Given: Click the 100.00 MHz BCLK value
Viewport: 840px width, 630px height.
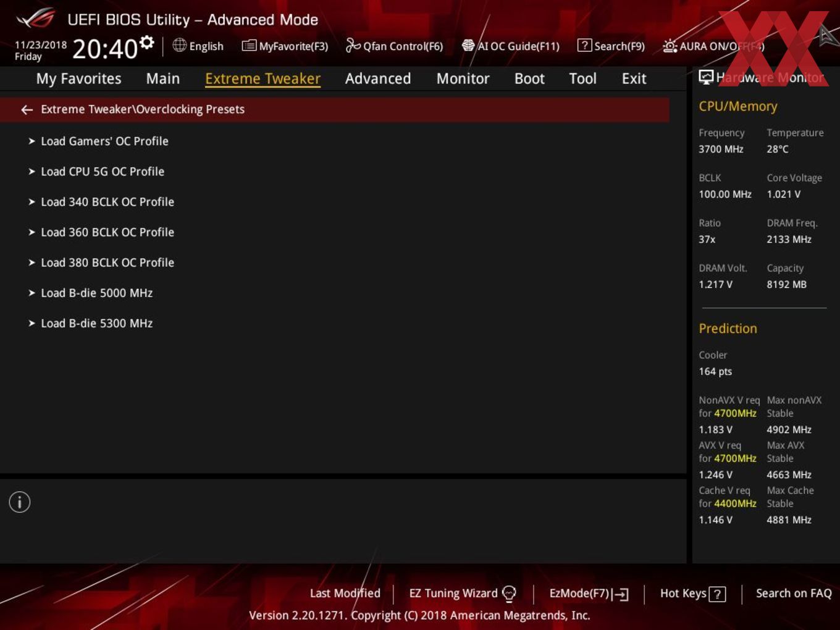Looking at the screenshot, I should click(725, 194).
